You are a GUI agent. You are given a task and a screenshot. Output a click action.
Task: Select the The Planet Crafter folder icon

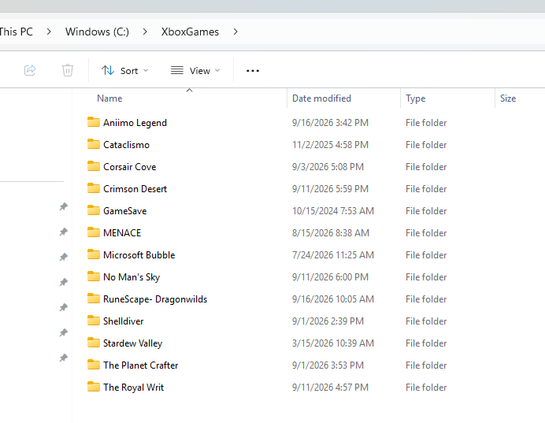(x=93, y=365)
